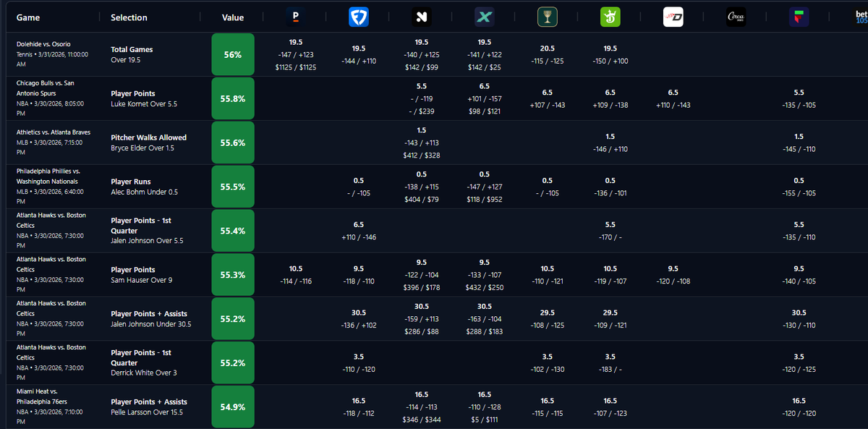Click the teal X sportsbook logo
This screenshot has height=429, width=868.
point(485,17)
